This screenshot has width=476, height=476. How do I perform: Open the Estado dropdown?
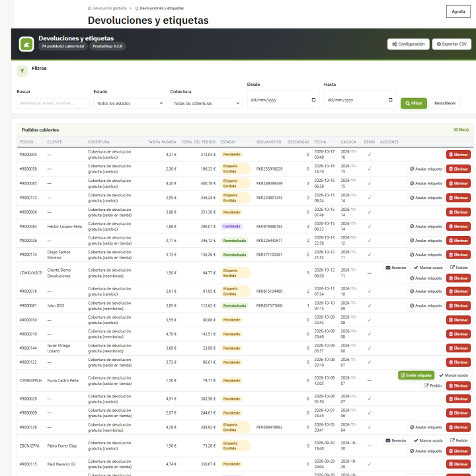coord(130,104)
